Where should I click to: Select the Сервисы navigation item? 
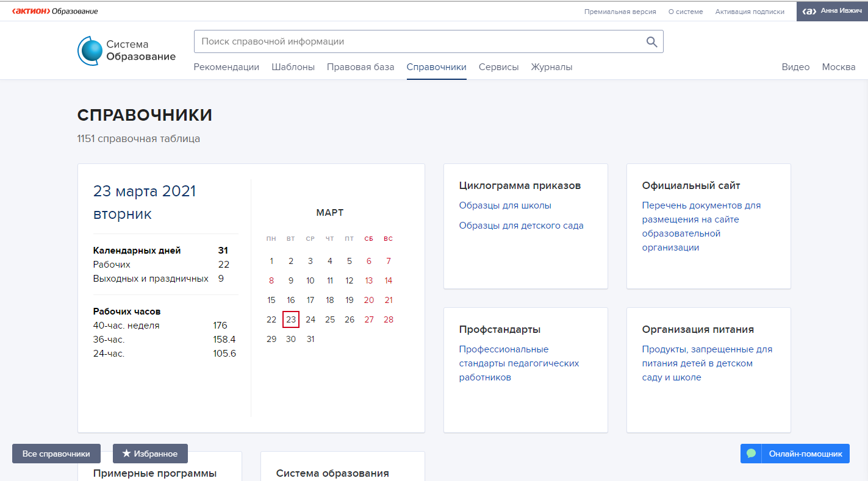point(498,67)
